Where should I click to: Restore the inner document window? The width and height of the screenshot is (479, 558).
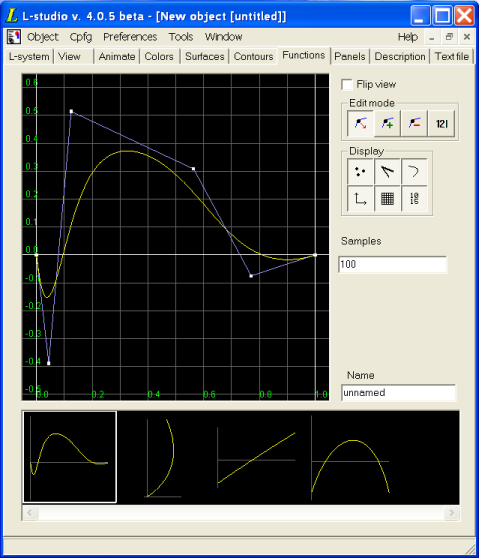point(449,37)
